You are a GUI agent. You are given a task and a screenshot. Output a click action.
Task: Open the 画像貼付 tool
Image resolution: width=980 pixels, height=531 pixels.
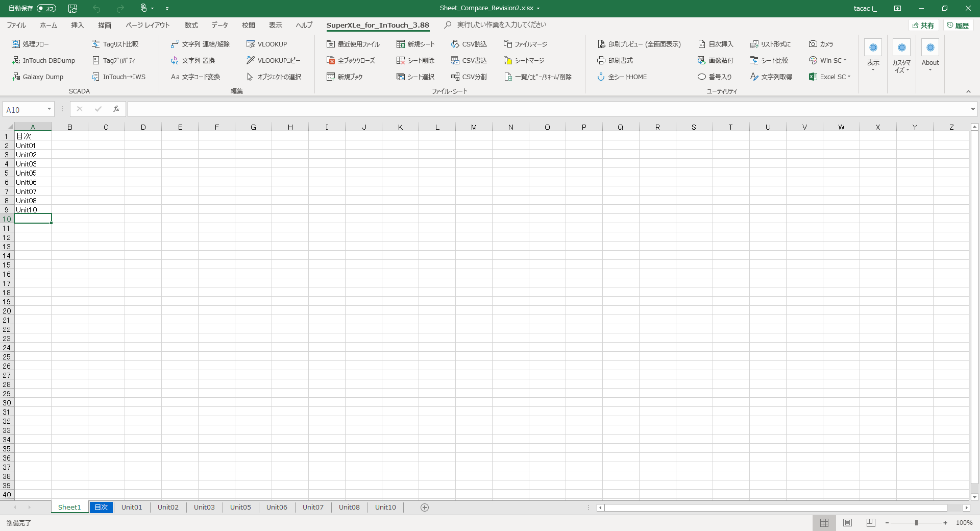tap(715, 60)
